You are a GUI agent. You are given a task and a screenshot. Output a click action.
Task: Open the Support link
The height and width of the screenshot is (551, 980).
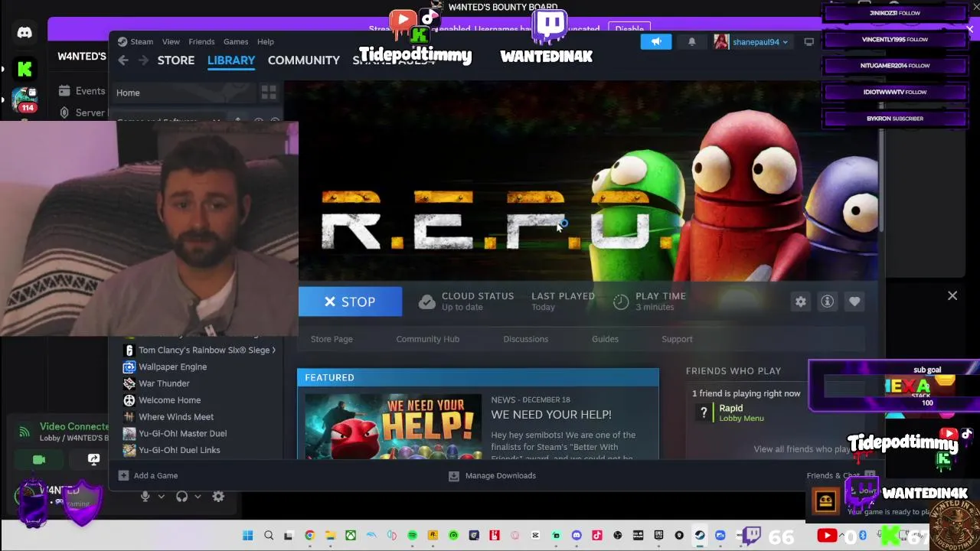tap(677, 339)
